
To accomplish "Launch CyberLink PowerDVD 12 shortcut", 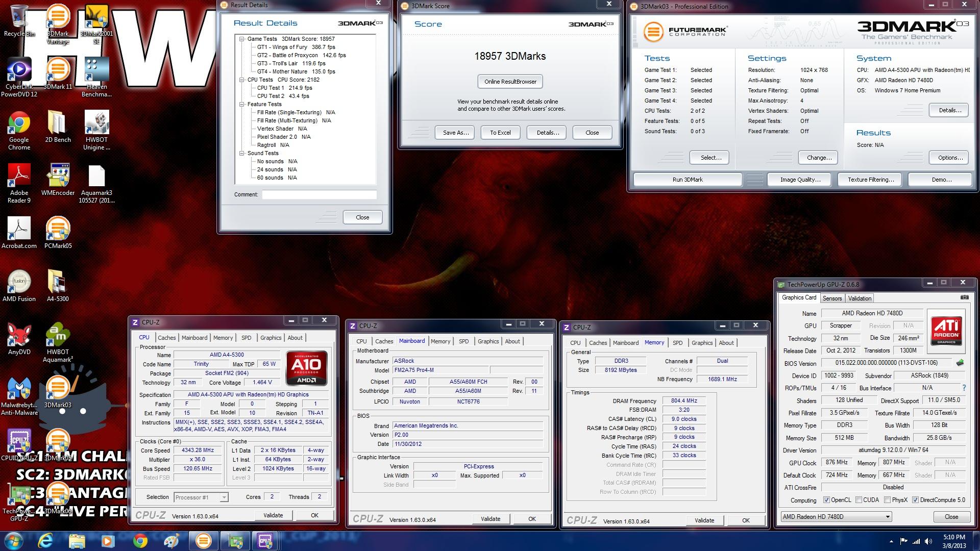I will point(19,77).
